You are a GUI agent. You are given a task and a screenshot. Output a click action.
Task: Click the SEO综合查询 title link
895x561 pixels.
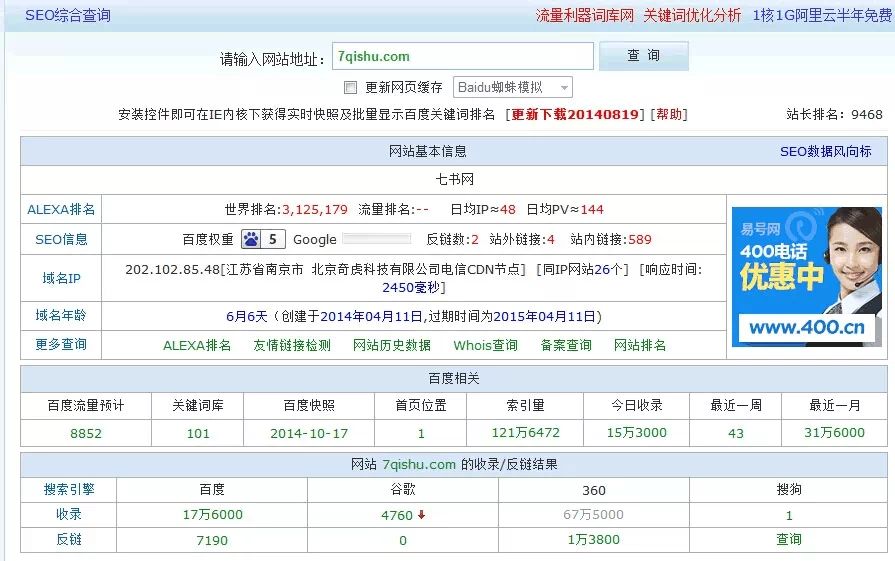pos(68,15)
